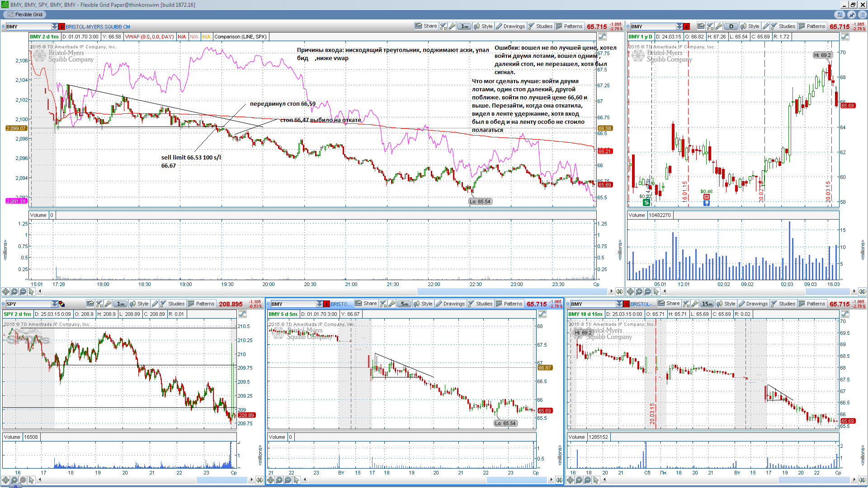This screenshot has height=488, width=868.
Task: Expand symbol dropdown of BMY 5m chart
Action: pos(320,304)
